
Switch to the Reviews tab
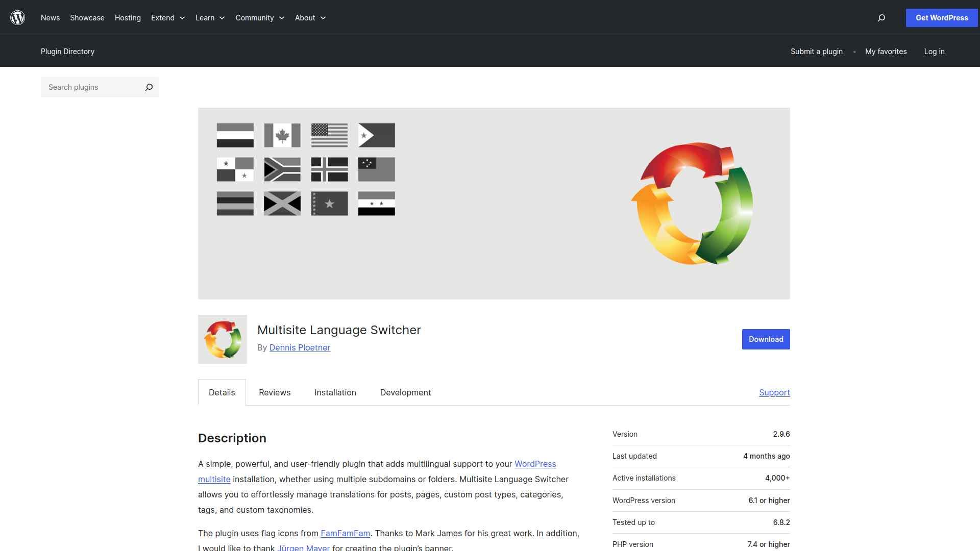coord(275,392)
